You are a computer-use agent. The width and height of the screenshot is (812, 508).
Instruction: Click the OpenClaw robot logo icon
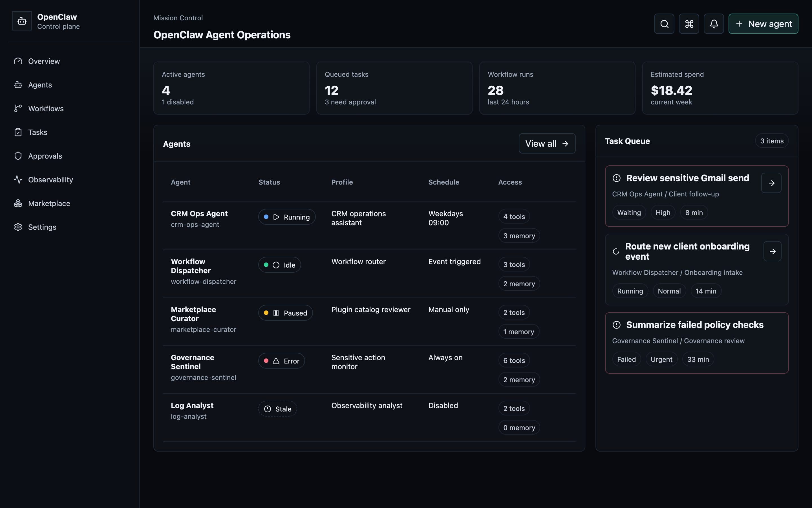[22, 21]
